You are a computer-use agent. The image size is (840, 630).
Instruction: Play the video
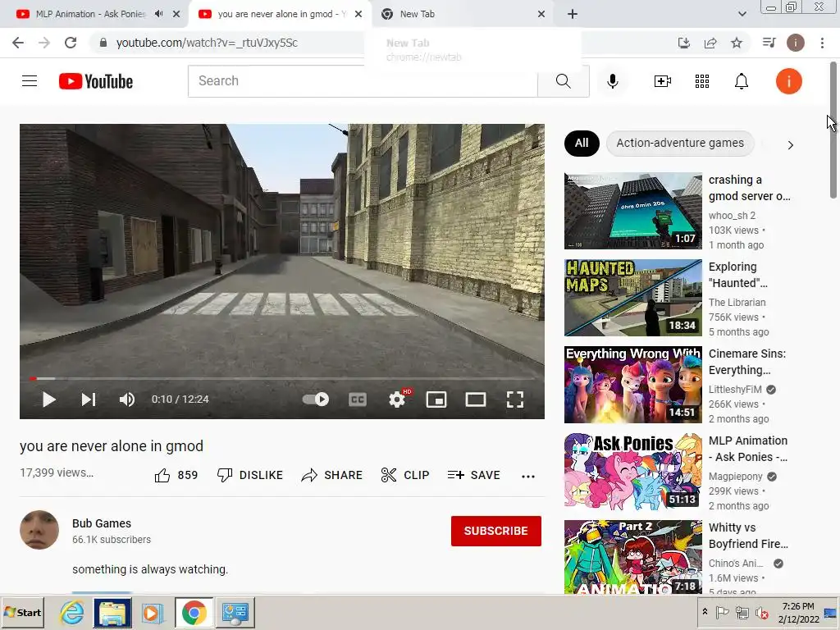pyautogui.click(x=48, y=399)
